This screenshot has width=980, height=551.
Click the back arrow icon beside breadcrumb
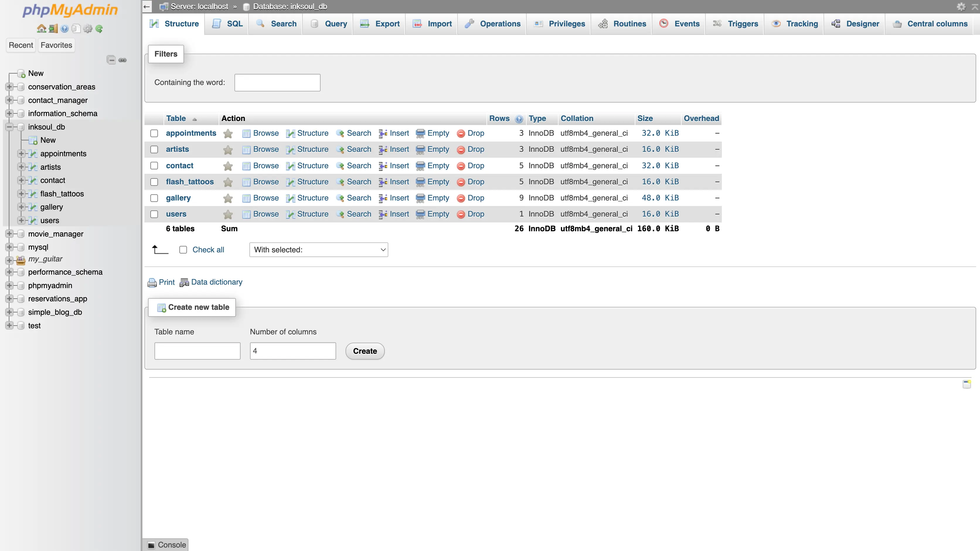(x=147, y=6)
